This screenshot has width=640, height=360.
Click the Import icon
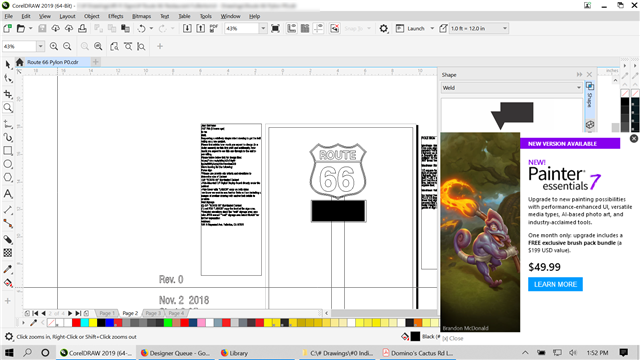[x=187, y=29]
